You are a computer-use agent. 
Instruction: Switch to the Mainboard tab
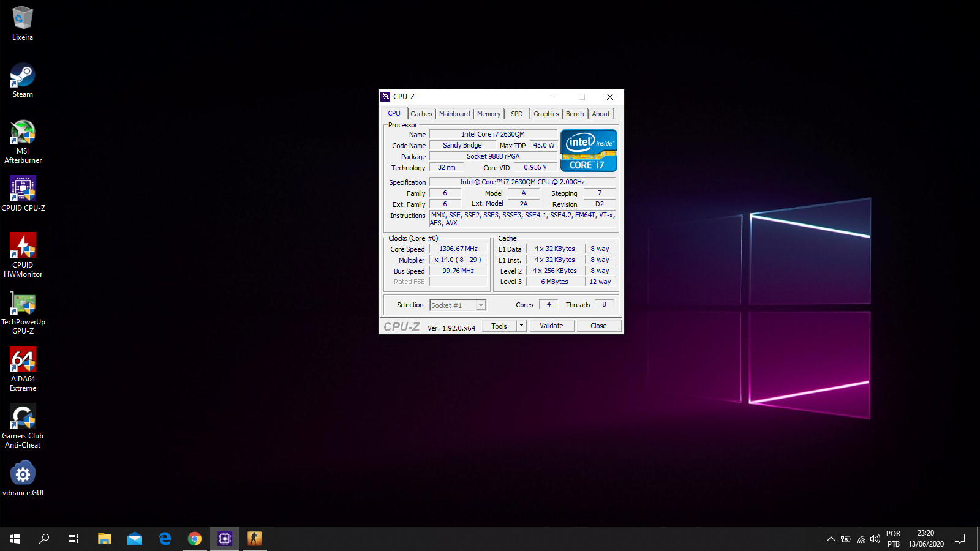pos(454,114)
